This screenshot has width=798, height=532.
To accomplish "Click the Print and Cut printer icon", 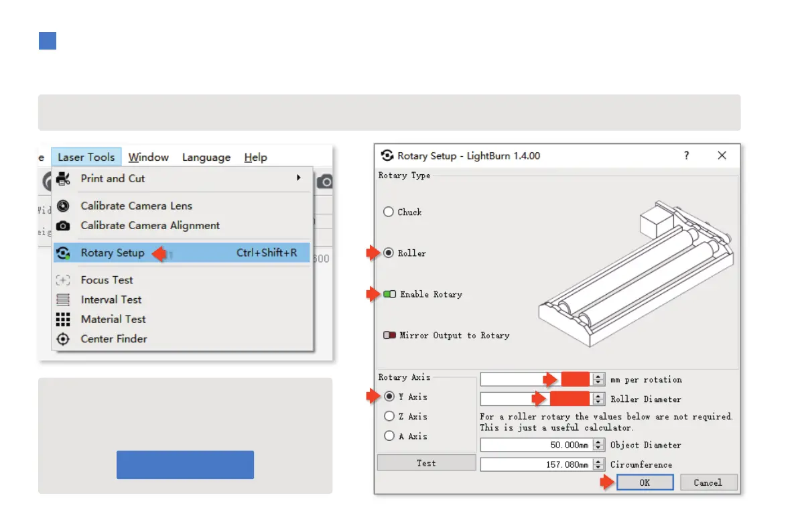I will click(x=63, y=179).
